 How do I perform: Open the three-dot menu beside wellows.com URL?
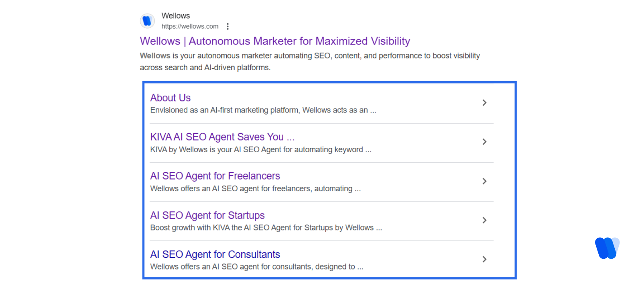click(x=228, y=27)
